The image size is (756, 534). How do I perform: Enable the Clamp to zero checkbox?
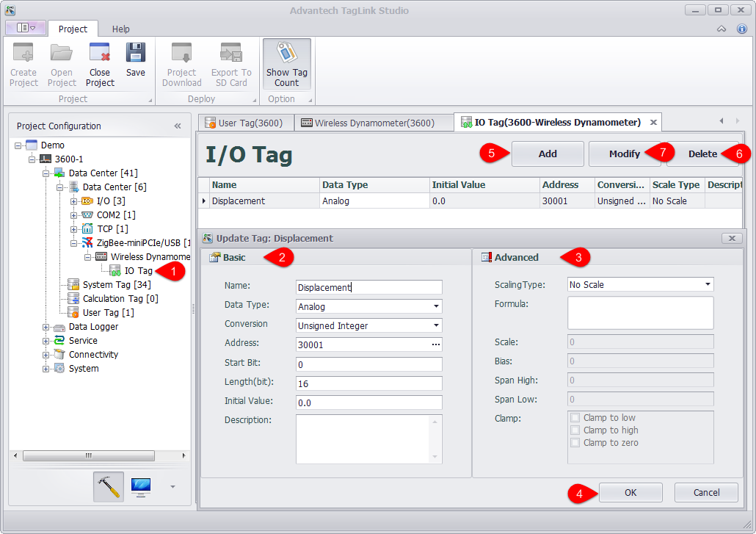tap(575, 443)
